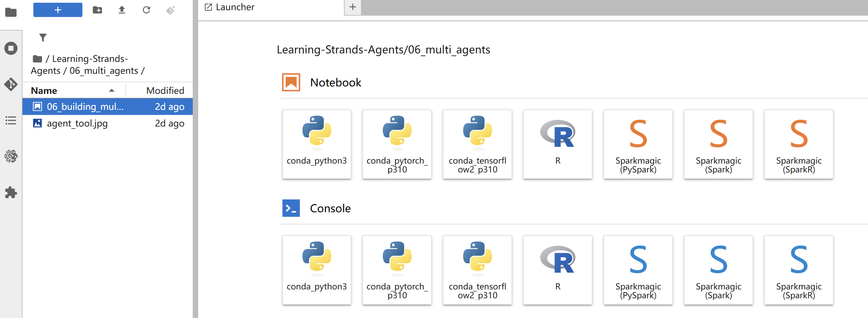Open Sparkmagic (Spark) console
This screenshot has width=868, height=318.
tap(719, 270)
